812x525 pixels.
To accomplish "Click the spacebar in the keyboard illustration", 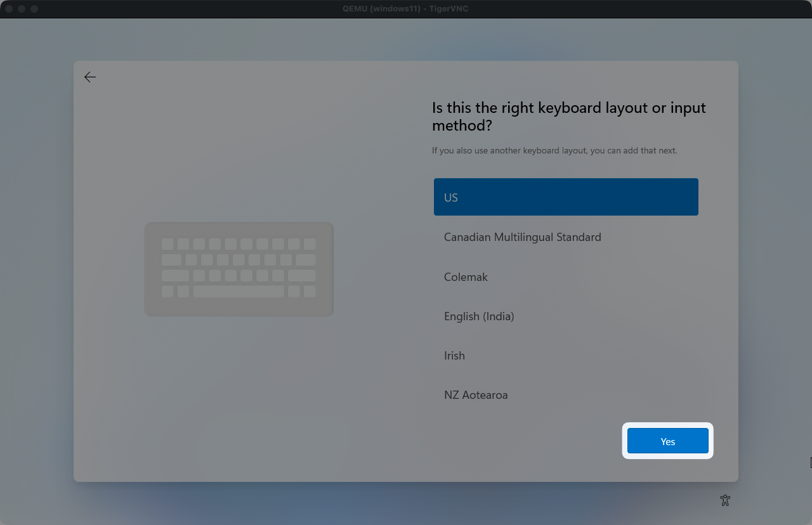I will [239, 292].
